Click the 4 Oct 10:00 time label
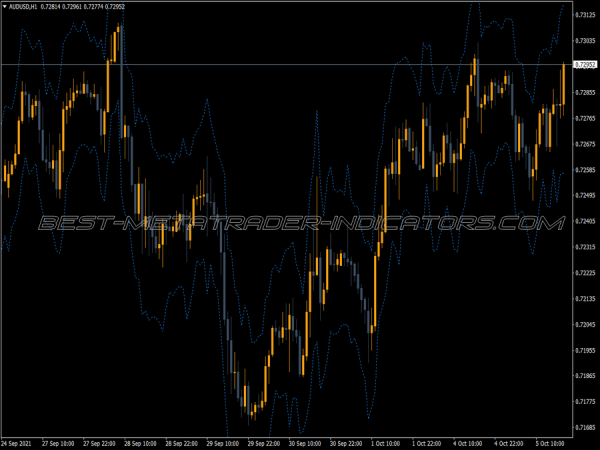This screenshot has height=450, width=600. [468, 443]
